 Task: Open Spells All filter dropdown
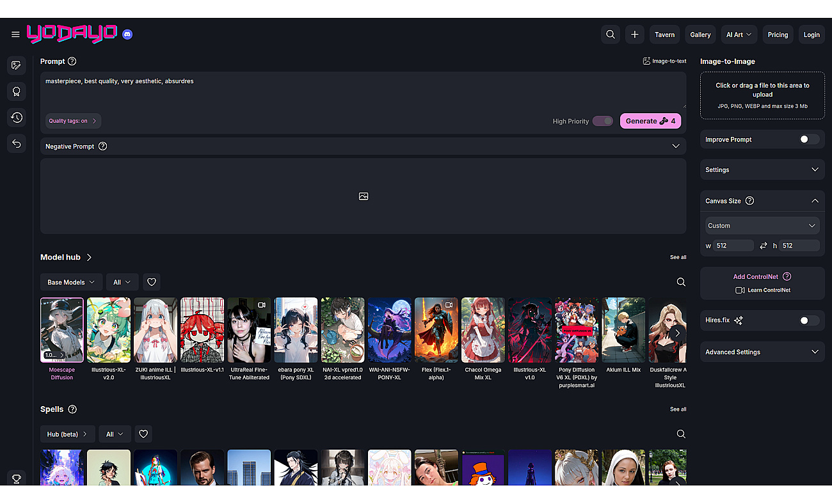point(115,434)
